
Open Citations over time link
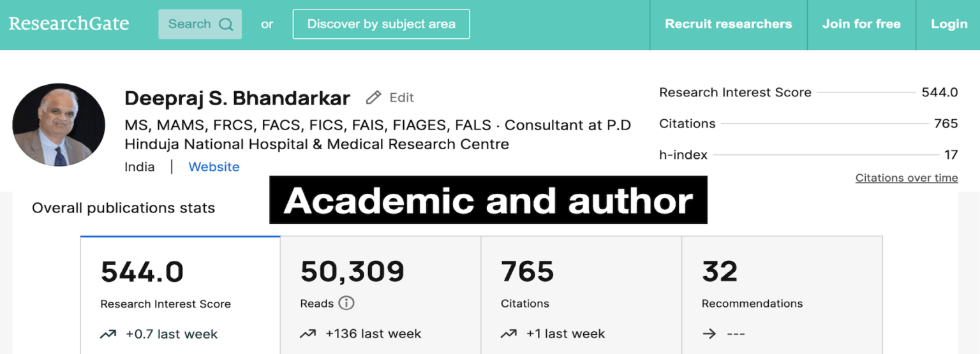[906, 178]
